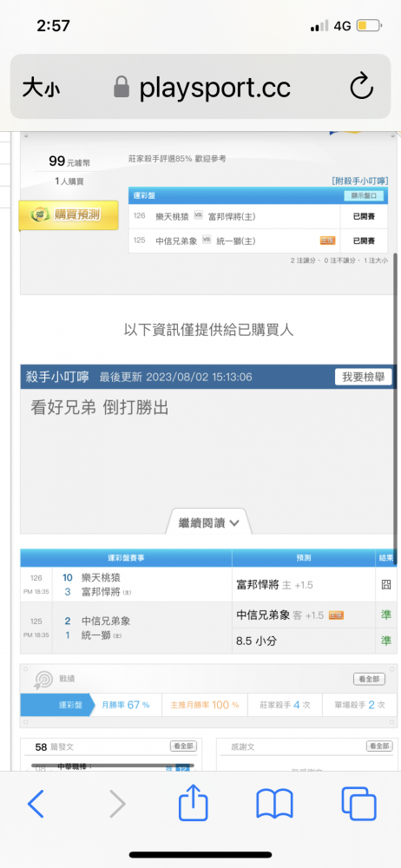
Task: Click 單場殺手 2 次 stat
Action: pyautogui.click(x=359, y=705)
